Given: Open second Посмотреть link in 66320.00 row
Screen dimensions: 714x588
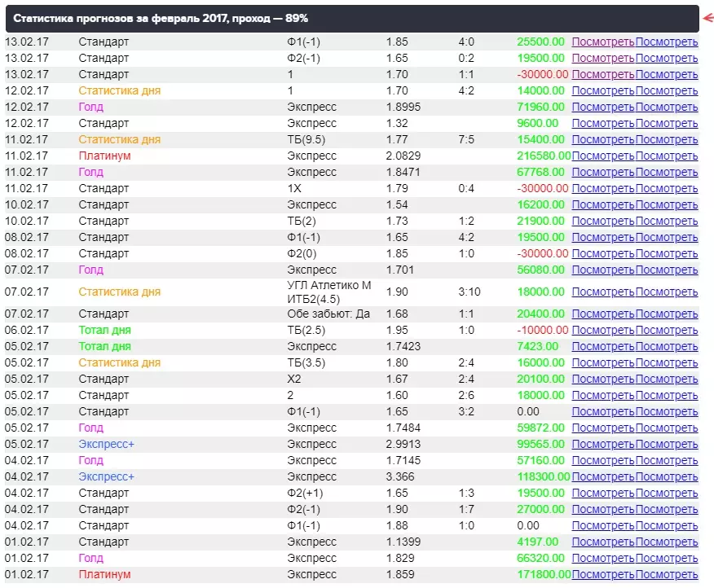Looking at the screenshot, I should (x=667, y=559).
